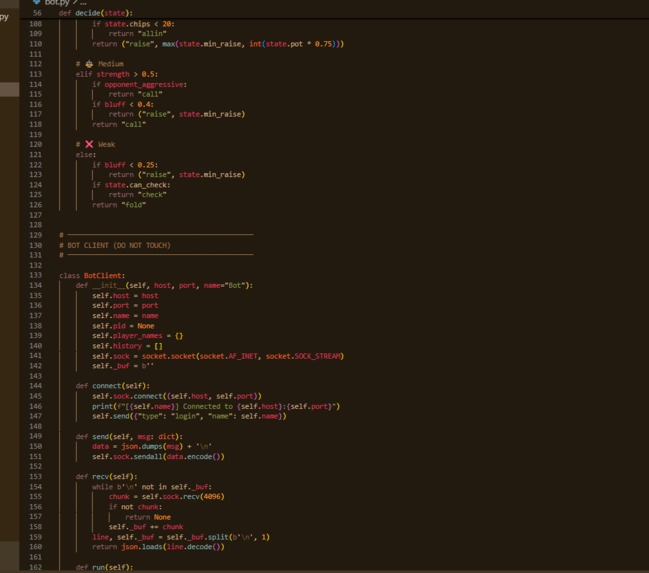Click the 'while b'\n' not in self._buf:' line
649x573 pixels.
tap(152, 487)
